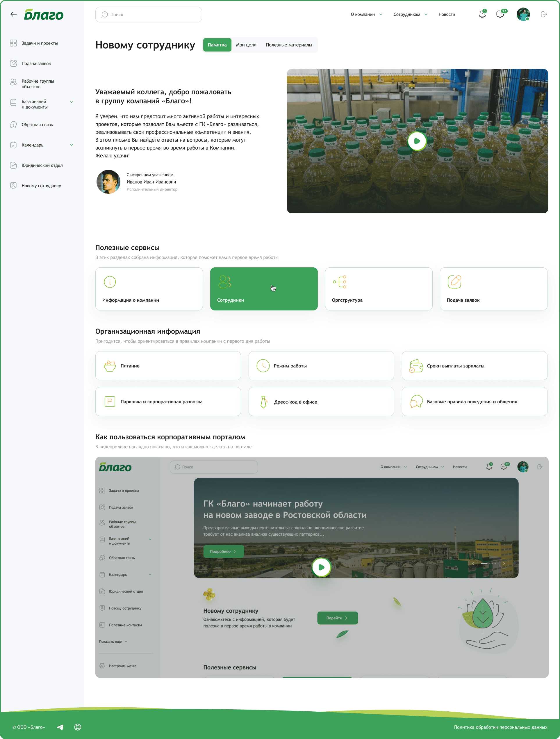
Task: Open the Подача заявок service card
Action: pos(493,289)
